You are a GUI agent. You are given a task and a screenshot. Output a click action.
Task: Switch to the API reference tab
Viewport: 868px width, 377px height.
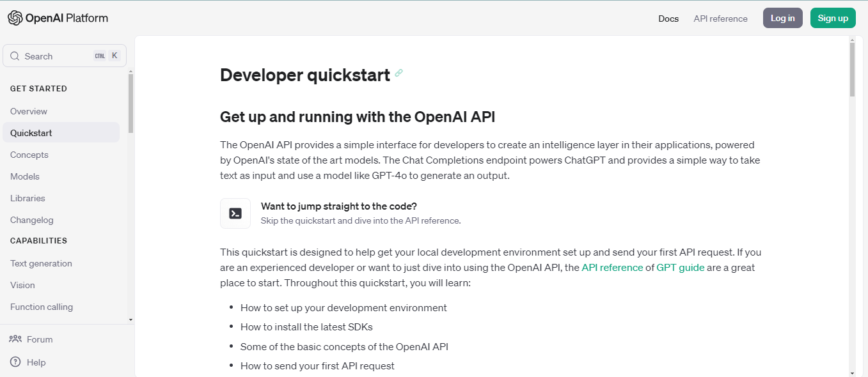[720, 19]
